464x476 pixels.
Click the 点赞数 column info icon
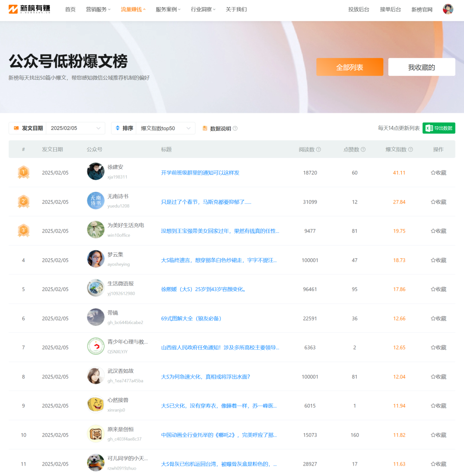(363, 149)
